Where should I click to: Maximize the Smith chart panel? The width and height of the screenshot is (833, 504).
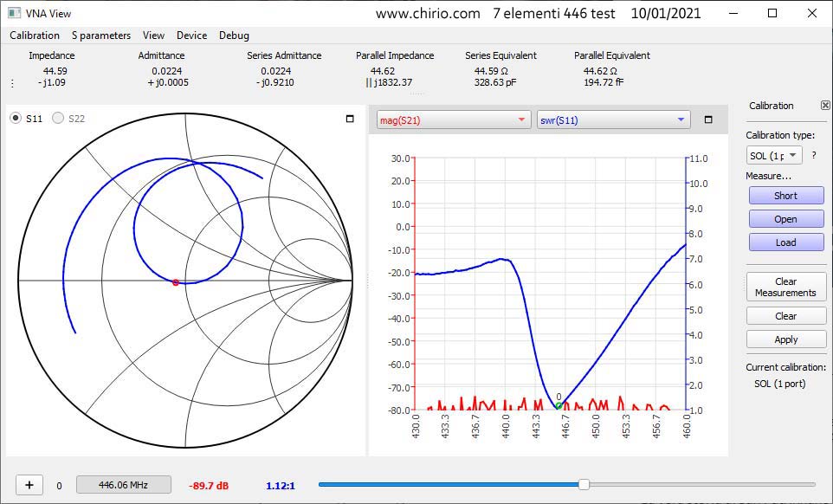[350, 119]
